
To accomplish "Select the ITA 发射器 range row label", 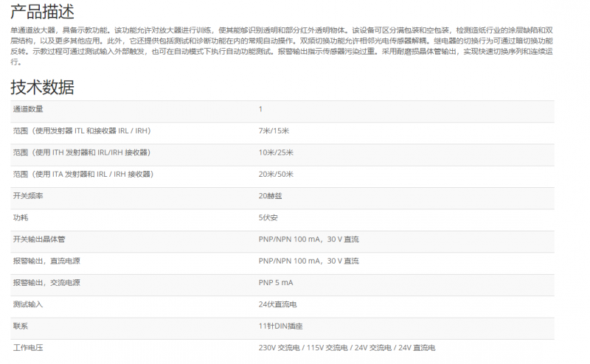I will tap(82, 175).
